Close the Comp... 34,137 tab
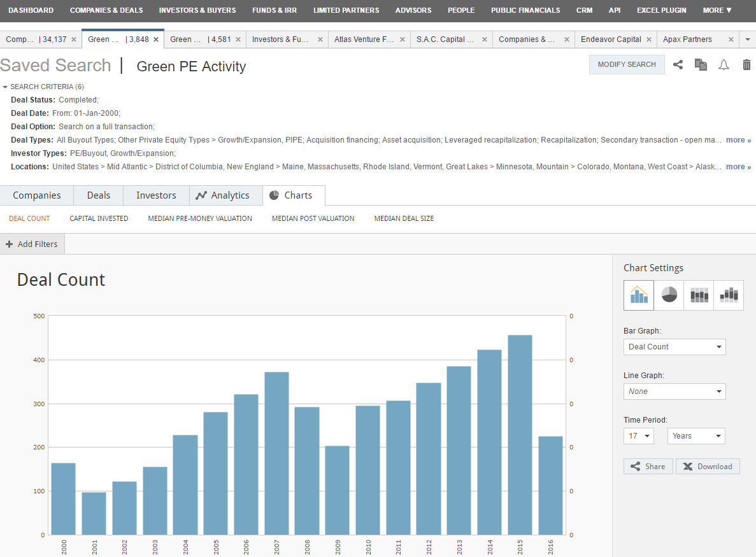The height and width of the screenshot is (557, 756). [74, 39]
